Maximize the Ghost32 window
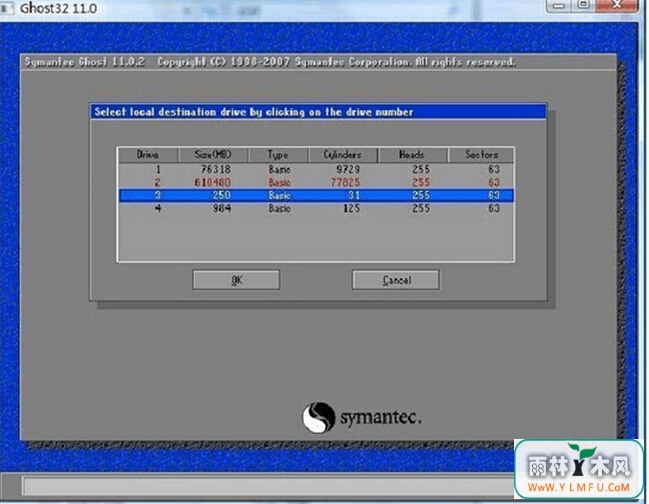 click(x=583, y=6)
